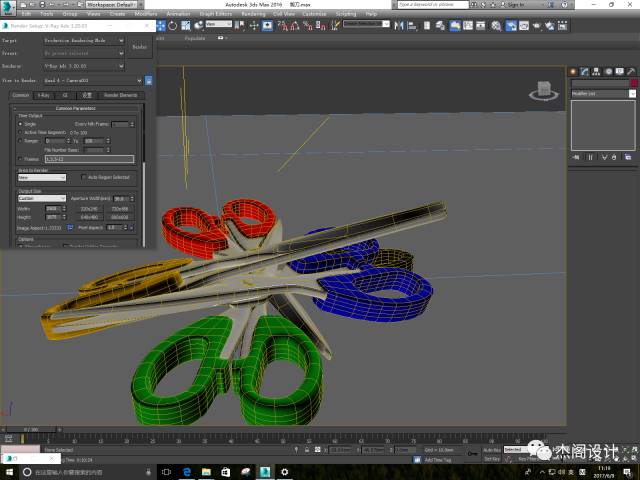Open the Modifier List dropdown
640x480 pixels.
point(604,93)
